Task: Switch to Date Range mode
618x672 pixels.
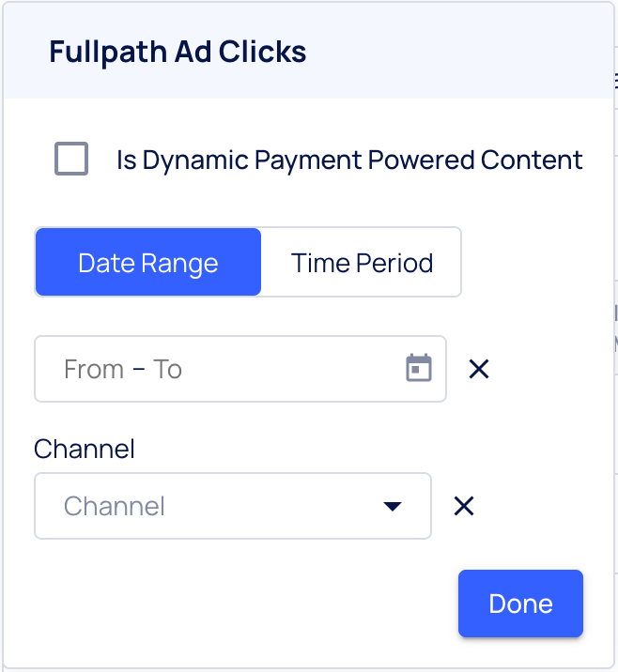Action: pyautogui.click(x=148, y=263)
